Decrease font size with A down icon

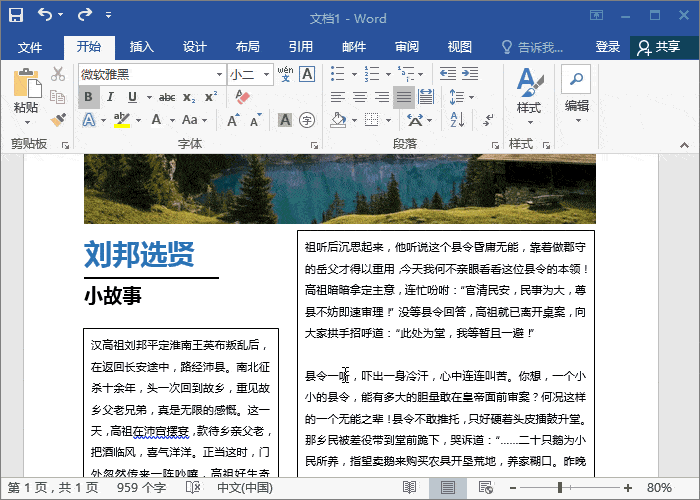255,120
